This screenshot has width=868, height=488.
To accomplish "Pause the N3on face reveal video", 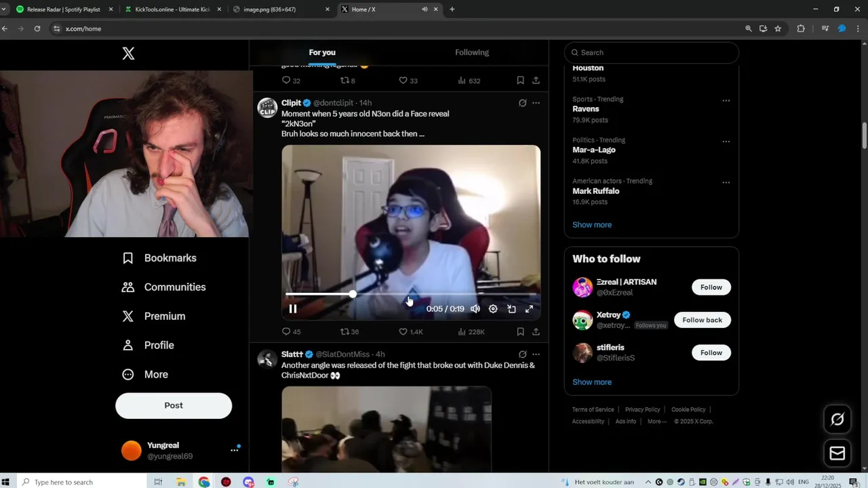I will (293, 309).
